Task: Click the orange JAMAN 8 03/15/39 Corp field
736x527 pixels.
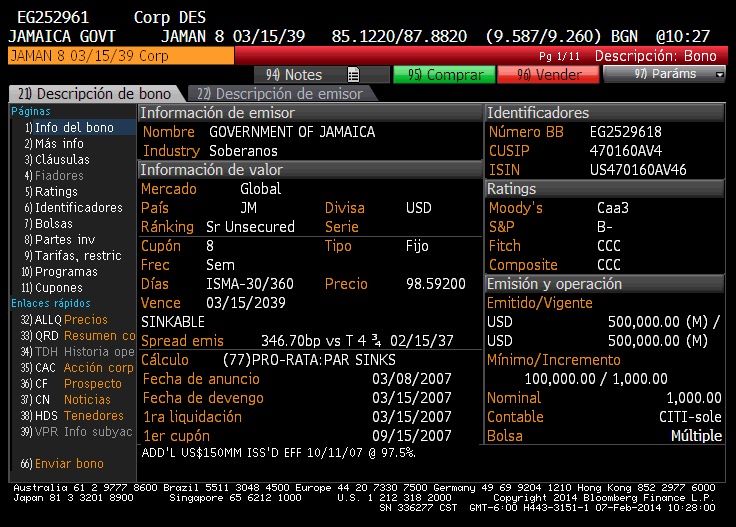Action: tap(120, 57)
